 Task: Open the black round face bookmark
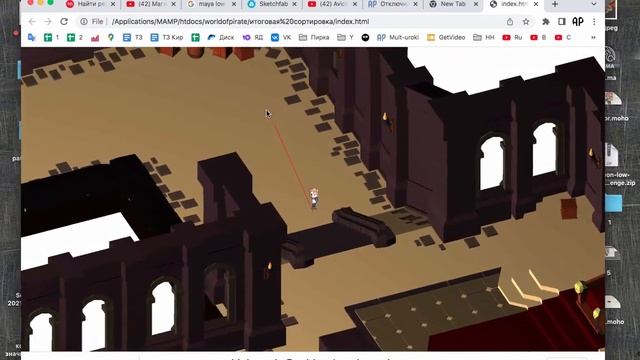[x=365, y=38]
